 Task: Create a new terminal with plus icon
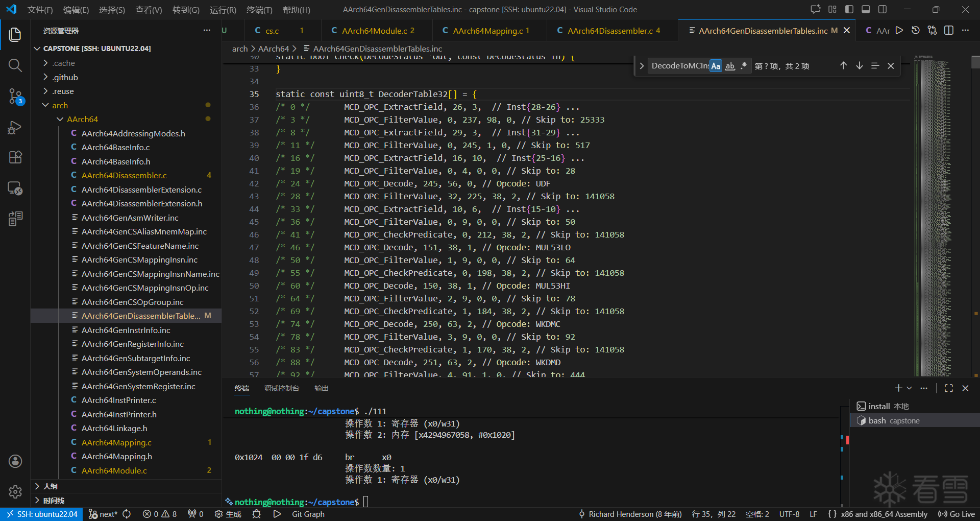click(x=898, y=388)
